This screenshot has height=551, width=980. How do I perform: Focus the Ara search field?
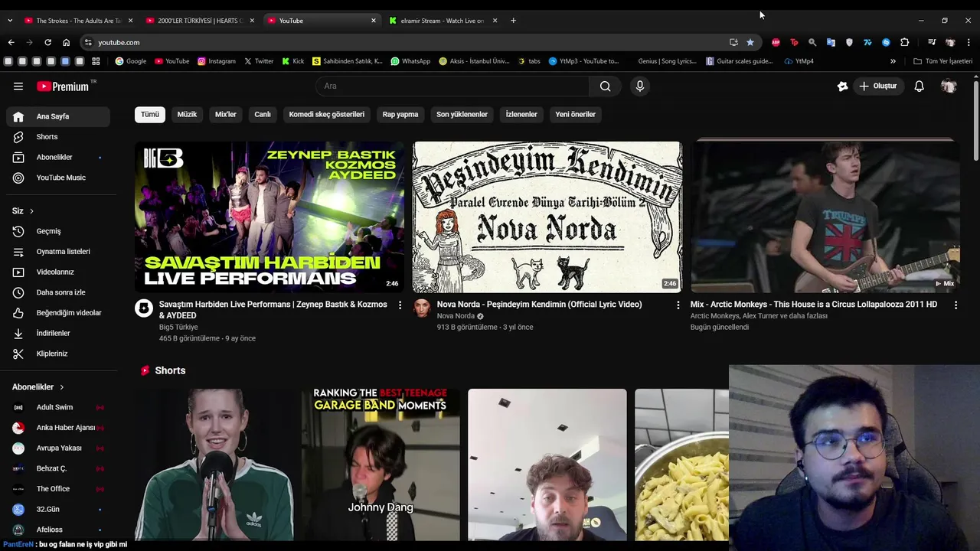(452, 86)
